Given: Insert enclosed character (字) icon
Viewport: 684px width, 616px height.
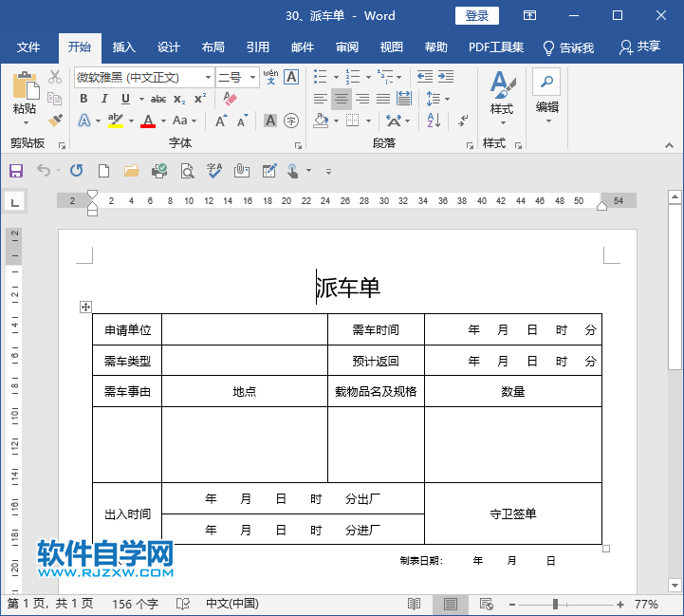Looking at the screenshot, I should tap(291, 121).
